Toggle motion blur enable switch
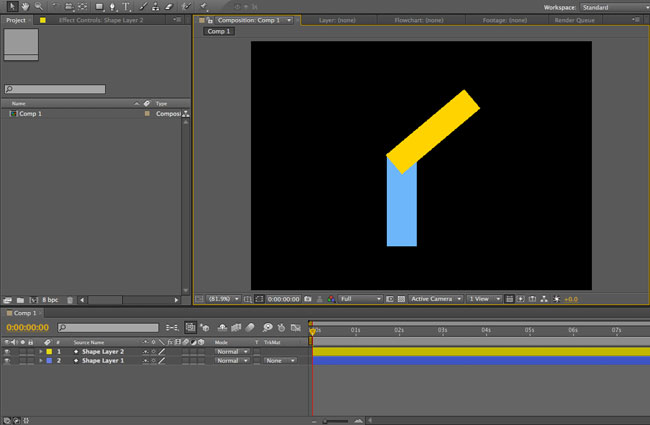 250,328
